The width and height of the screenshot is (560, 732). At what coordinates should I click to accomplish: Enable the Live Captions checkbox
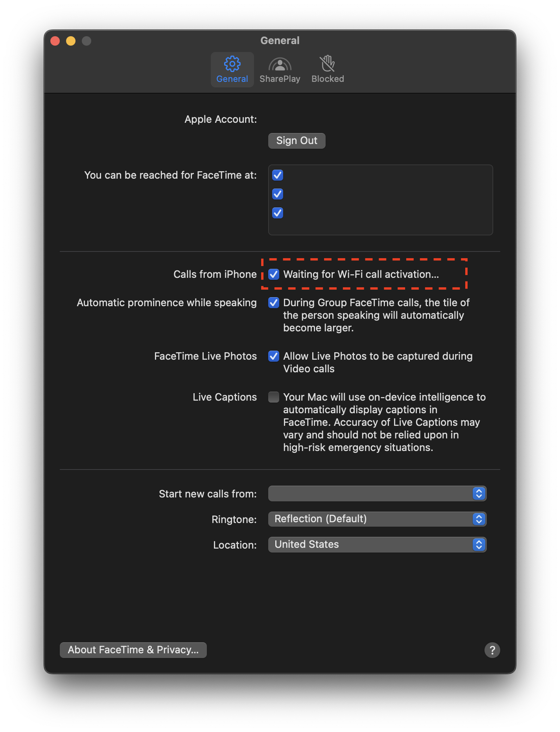point(274,397)
